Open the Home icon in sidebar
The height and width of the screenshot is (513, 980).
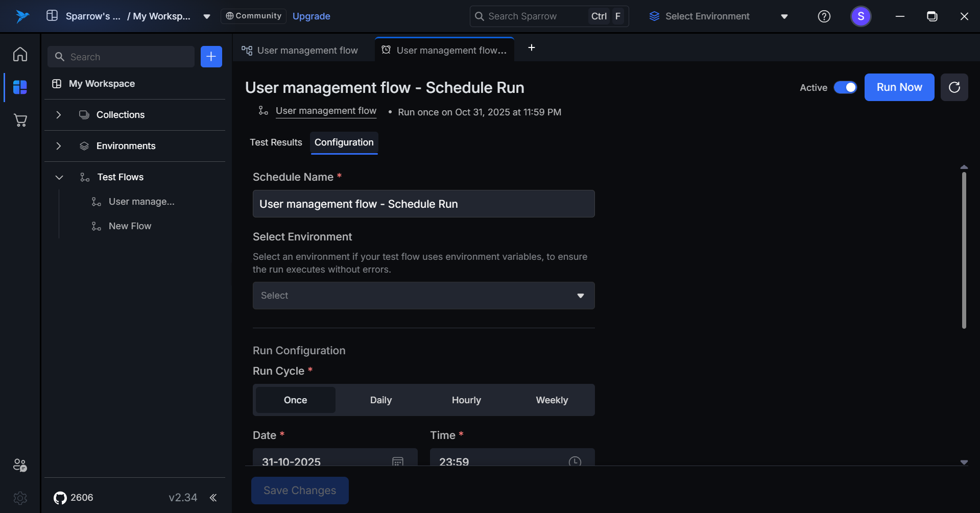tap(20, 54)
